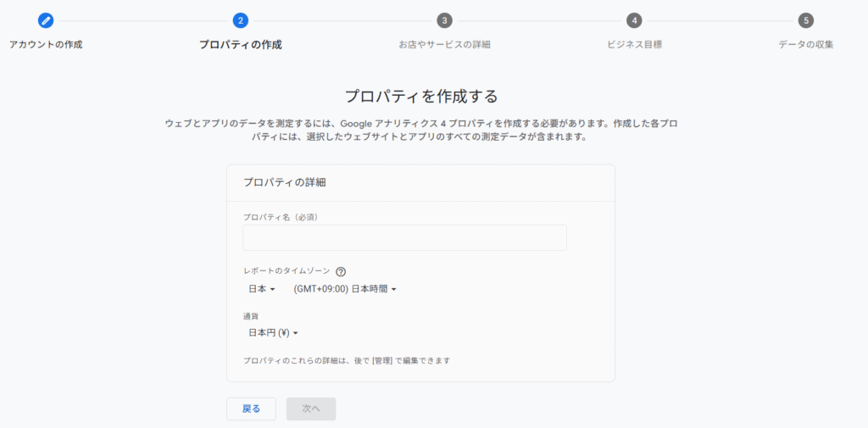
Task: Open the (GMT+09:00) 日本時間 timezone dropdown
Action: tap(345, 289)
